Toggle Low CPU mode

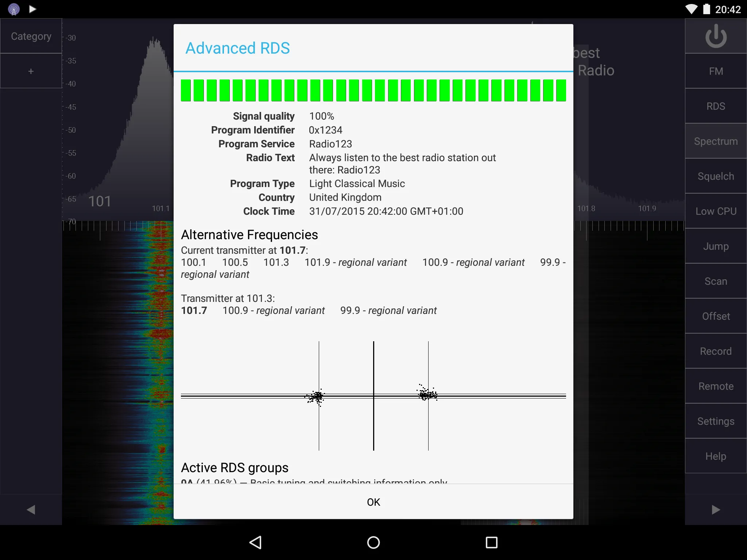pyautogui.click(x=716, y=211)
